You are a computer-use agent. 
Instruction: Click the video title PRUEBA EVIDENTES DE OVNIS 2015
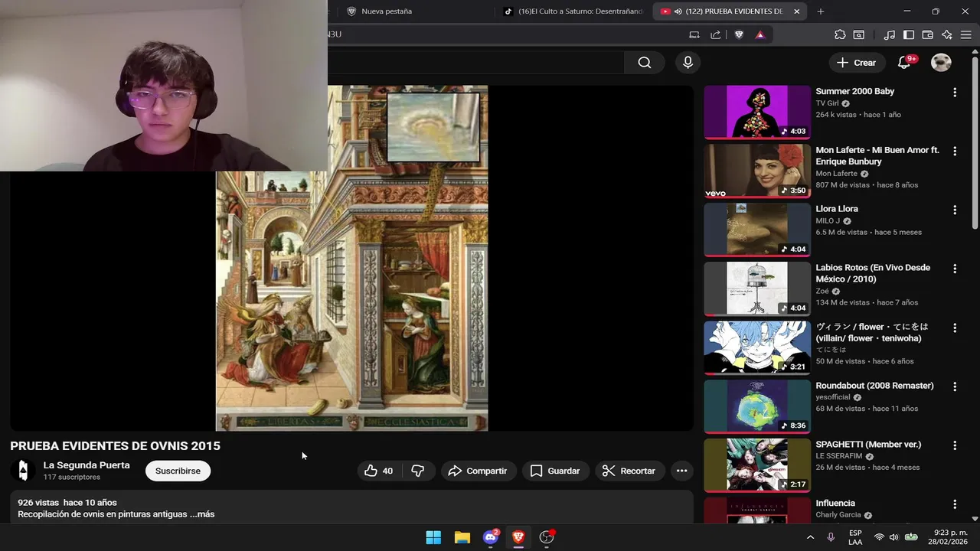point(115,446)
